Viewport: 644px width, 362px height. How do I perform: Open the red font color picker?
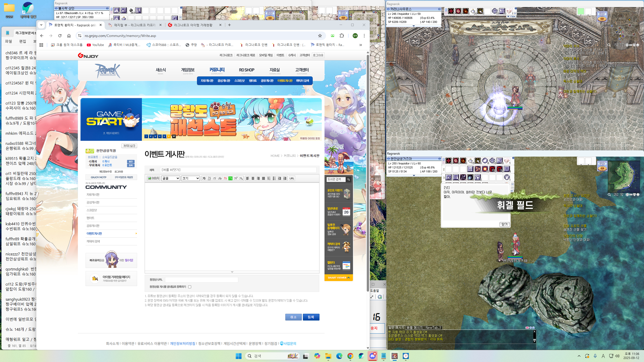225,178
